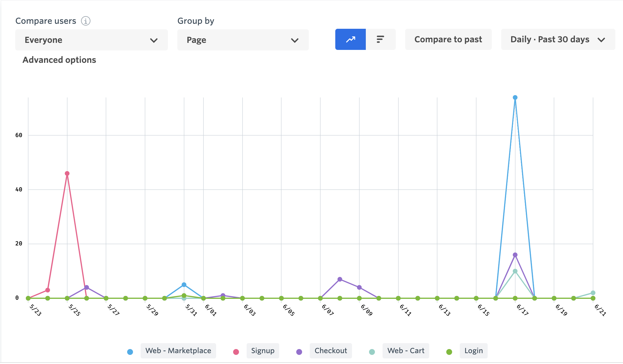Viewport: 623px width, 364px height.
Task: Click the Web - Marketplace point on 5/31
Action: 184,285
